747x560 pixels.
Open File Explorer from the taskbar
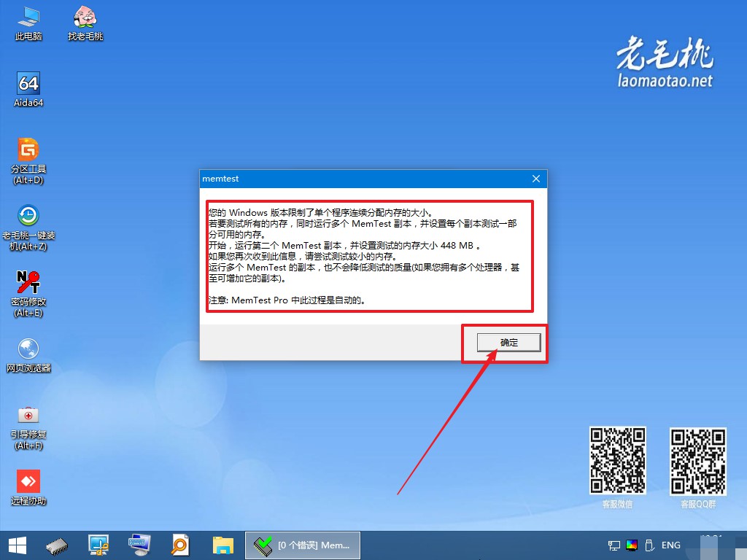(223, 545)
